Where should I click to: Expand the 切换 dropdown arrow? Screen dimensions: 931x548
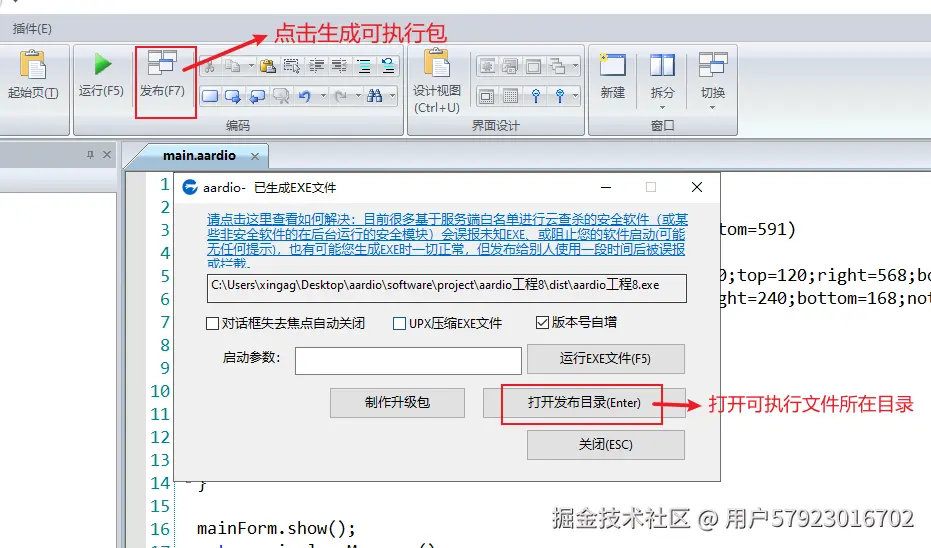click(x=712, y=107)
